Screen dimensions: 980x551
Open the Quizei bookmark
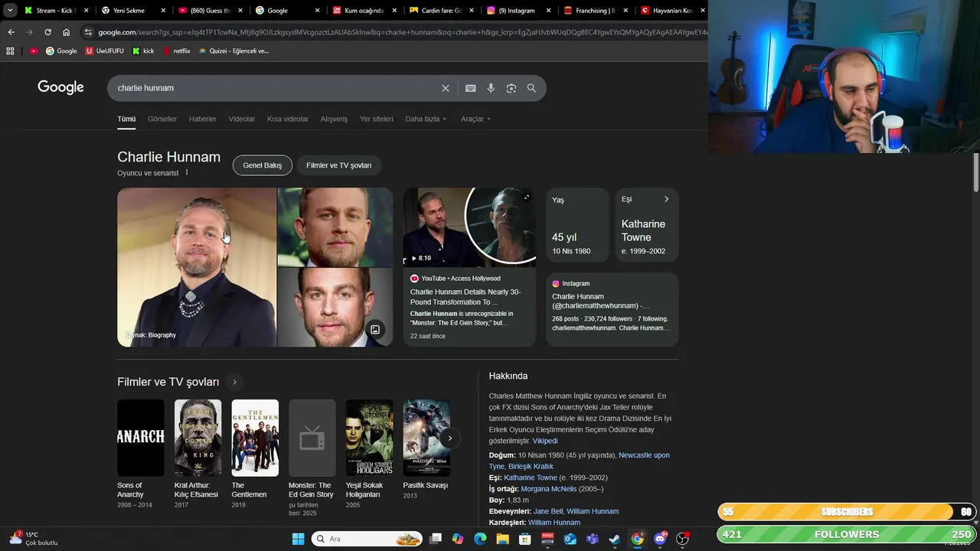coord(234,51)
